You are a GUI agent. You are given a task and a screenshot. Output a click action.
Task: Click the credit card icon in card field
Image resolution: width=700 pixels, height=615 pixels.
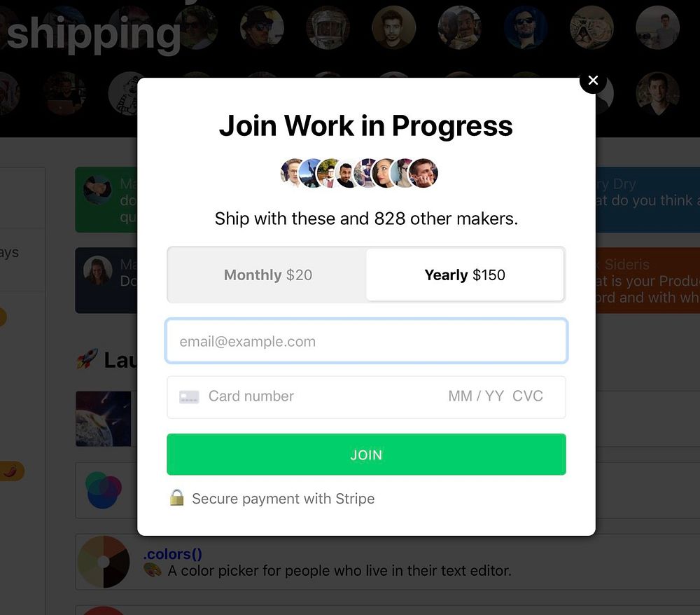[189, 396]
